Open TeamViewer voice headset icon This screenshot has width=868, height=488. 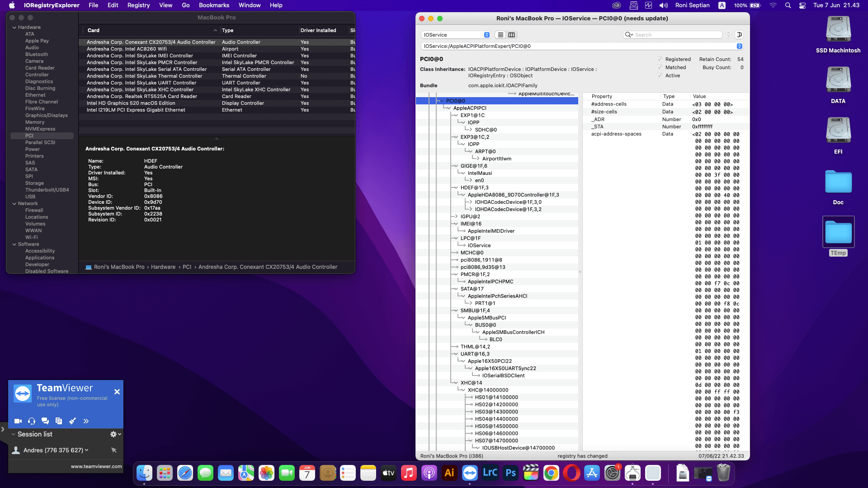tap(32, 421)
